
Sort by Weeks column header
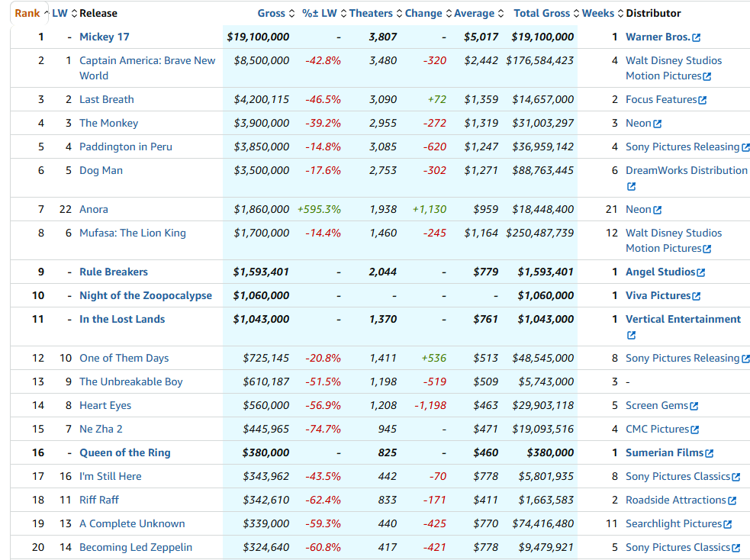point(598,13)
